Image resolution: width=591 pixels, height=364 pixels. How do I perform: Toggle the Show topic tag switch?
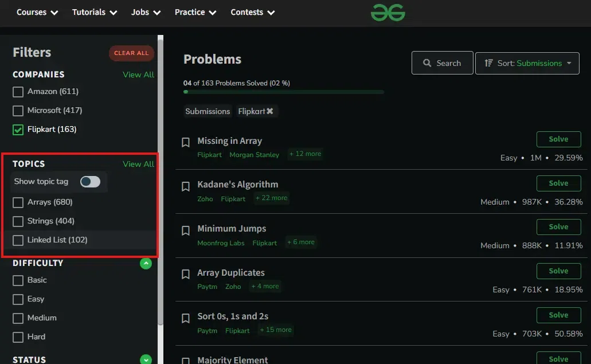(90, 182)
